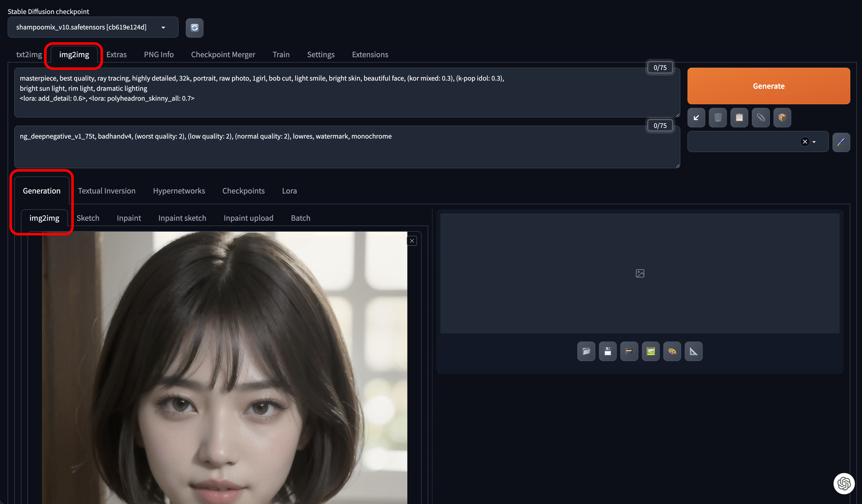
Task: Click the read generation parameters arrow icon
Action: click(x=696, y=118)
